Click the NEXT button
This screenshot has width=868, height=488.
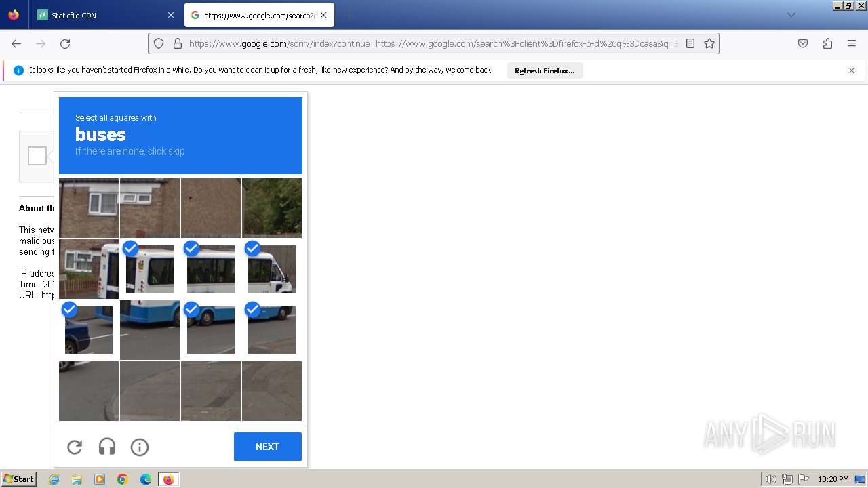pyautogui.click(x=268, y=447)
